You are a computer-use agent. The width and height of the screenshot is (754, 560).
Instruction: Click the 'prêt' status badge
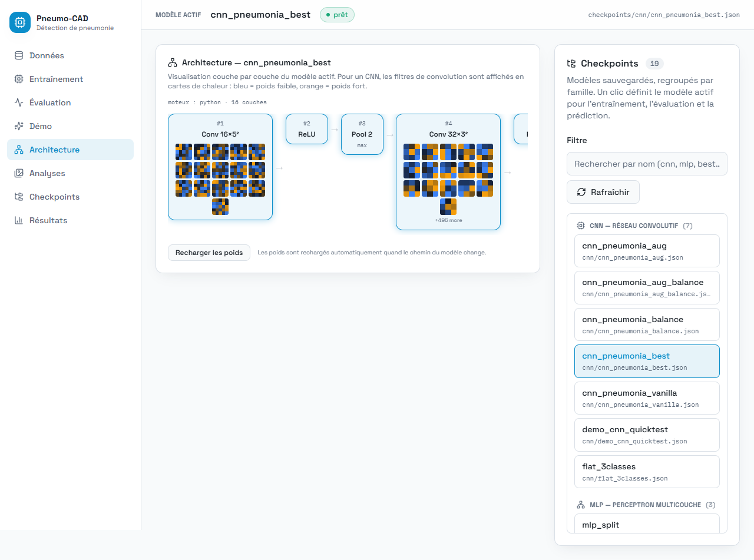pyautogui.click(x=337, y=15)
